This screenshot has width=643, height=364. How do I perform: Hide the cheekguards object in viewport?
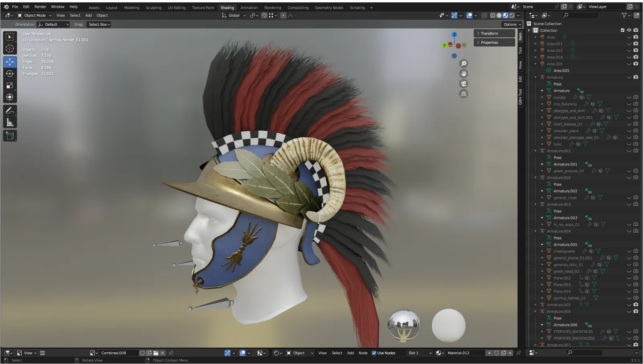pyautogui.click(x=629, y=251)
